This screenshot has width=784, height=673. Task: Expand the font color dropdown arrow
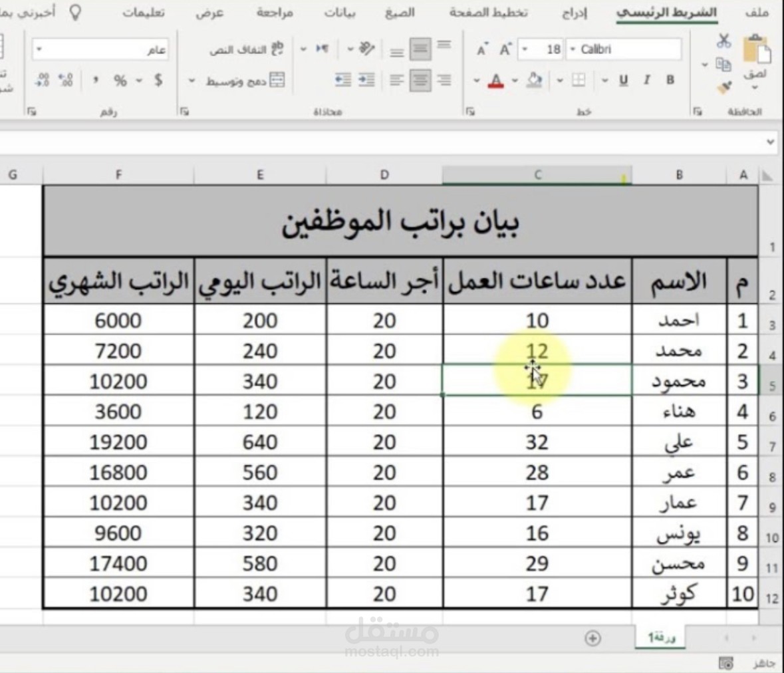click(x=477, y=80)
